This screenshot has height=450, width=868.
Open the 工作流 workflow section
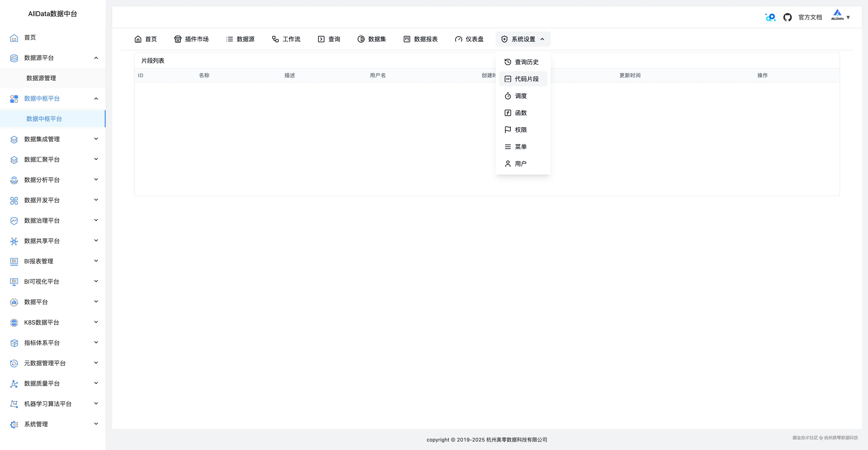286,39
